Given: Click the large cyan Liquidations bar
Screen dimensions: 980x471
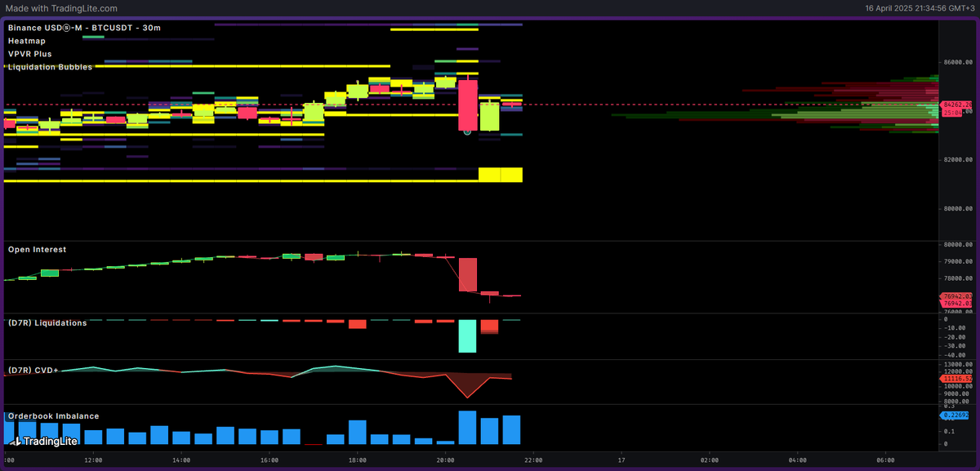Looking at the screenshot, I should click(467, 336).
